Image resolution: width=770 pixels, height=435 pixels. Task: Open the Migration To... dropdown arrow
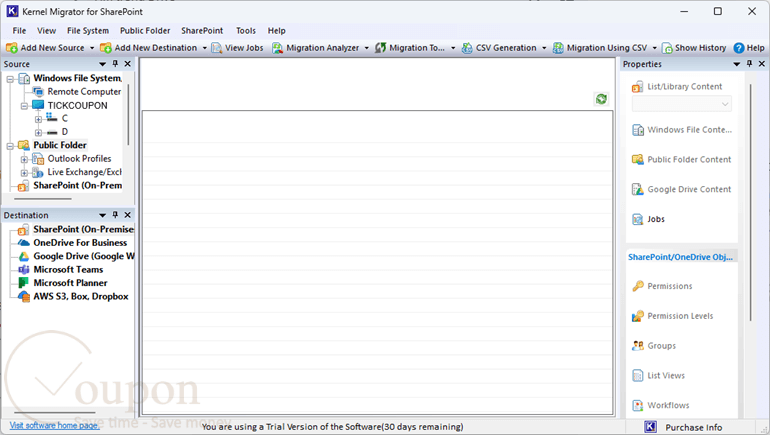click(453, 48)
